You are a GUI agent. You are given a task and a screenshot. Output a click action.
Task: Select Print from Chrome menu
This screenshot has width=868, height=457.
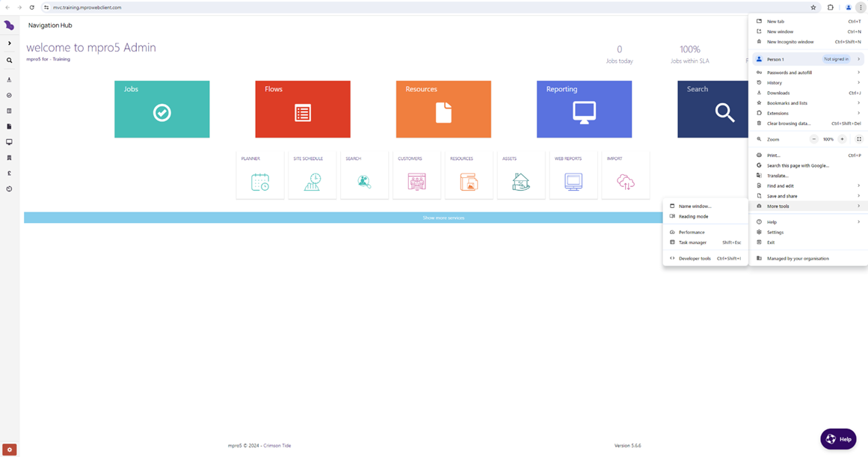pos(808,156)
